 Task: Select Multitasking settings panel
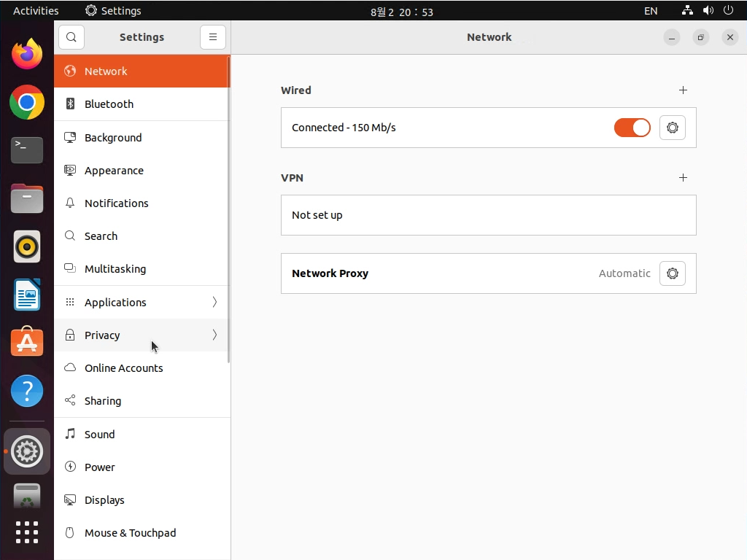(142, 268)
